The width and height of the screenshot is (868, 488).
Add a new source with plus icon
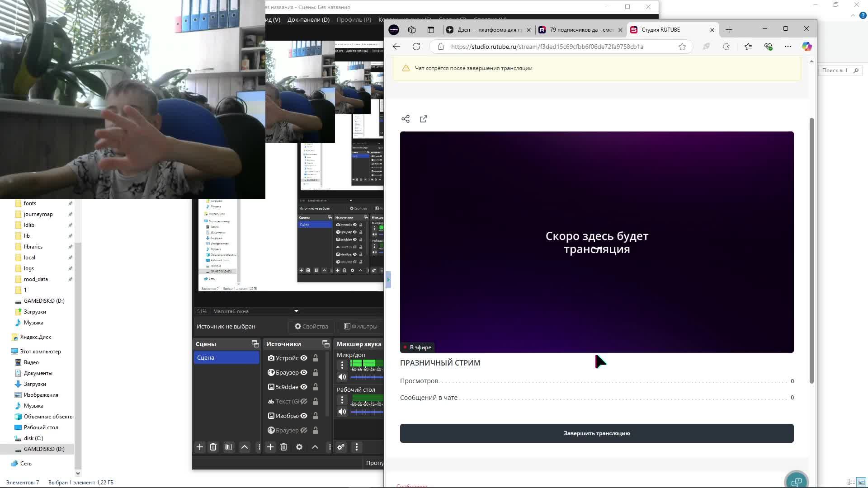point(270,447)
